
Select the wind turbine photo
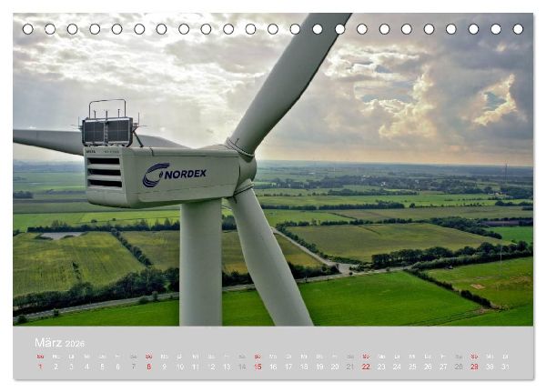(273, 169)
